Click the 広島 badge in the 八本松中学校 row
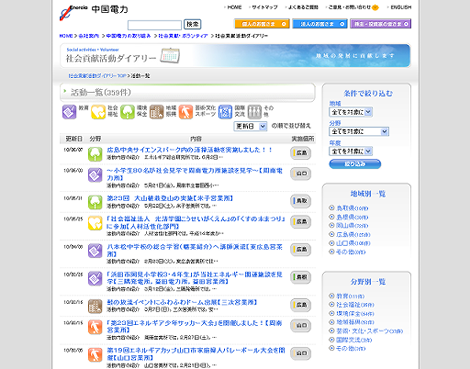Image resolution: width=470 pixels, height=369 pixels. [301, 249]
